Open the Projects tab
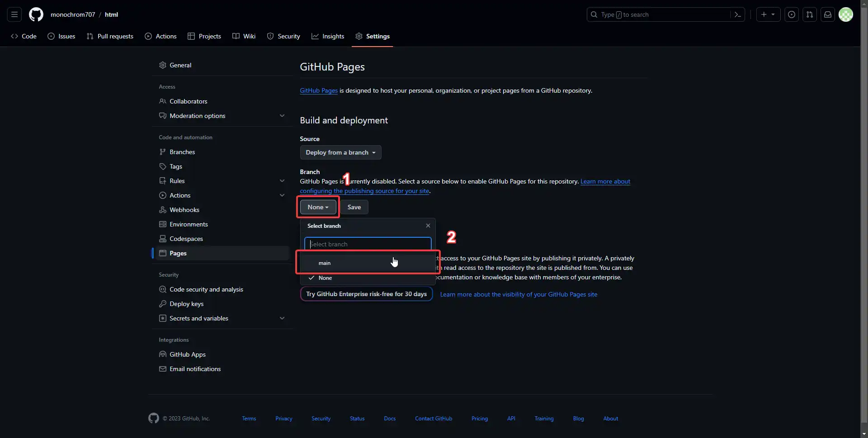Image resolution: width=868 pixels, height=438 pixels. pos(204,36)
